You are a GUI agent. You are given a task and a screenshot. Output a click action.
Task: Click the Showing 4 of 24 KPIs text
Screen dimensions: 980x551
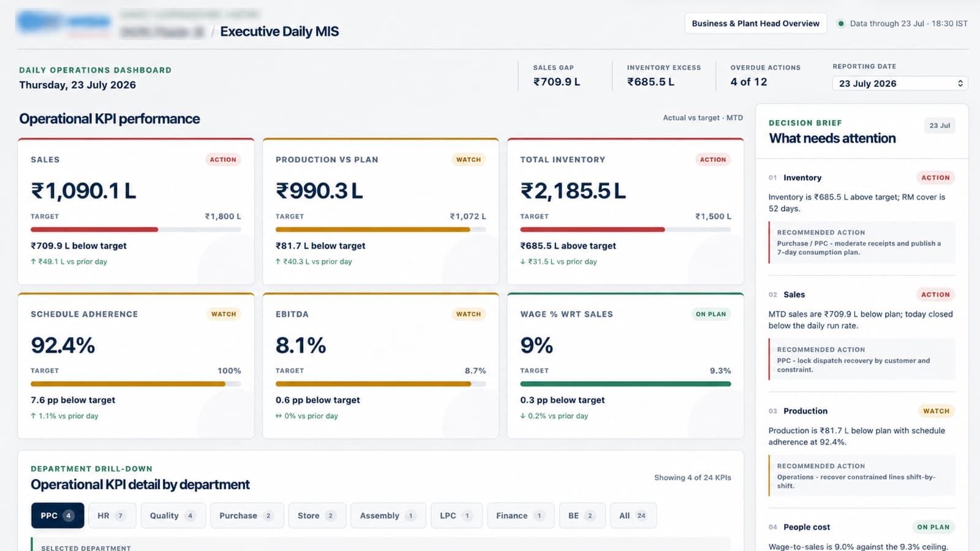[693, 478]
